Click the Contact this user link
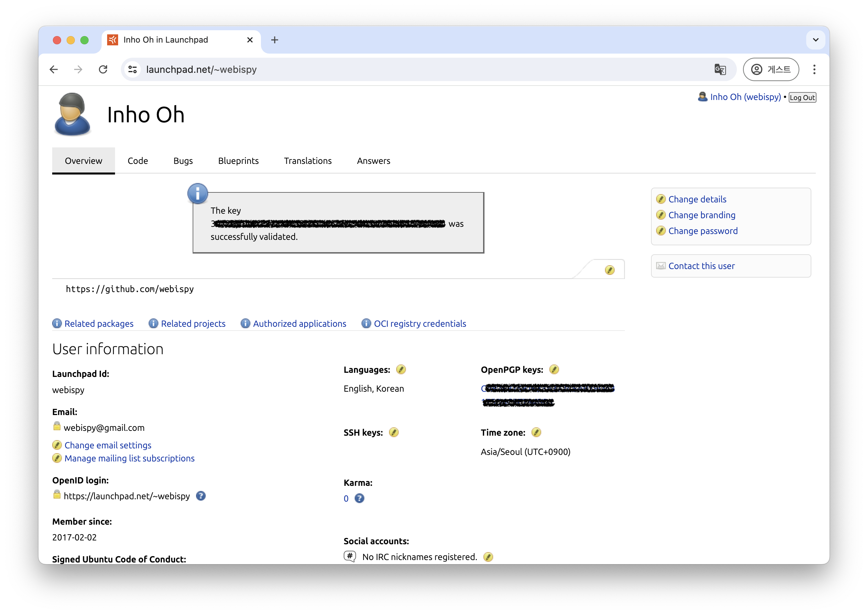 click(x=701, y=266)
